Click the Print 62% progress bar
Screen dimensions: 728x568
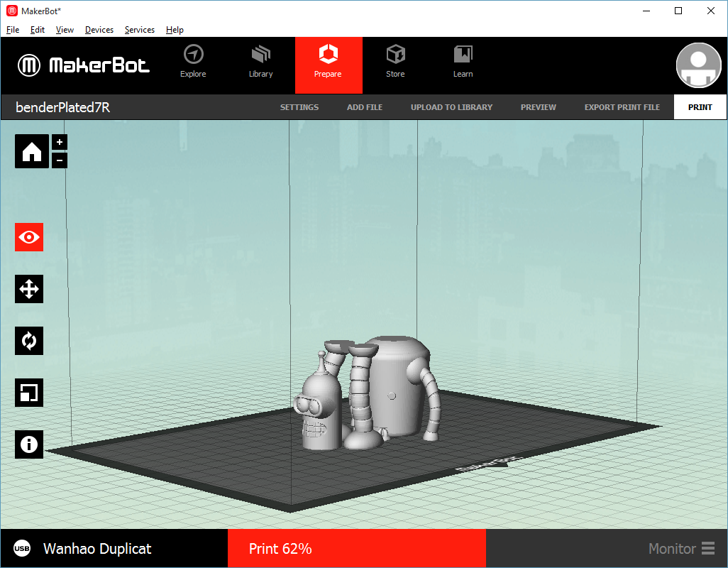coord(357,549)
